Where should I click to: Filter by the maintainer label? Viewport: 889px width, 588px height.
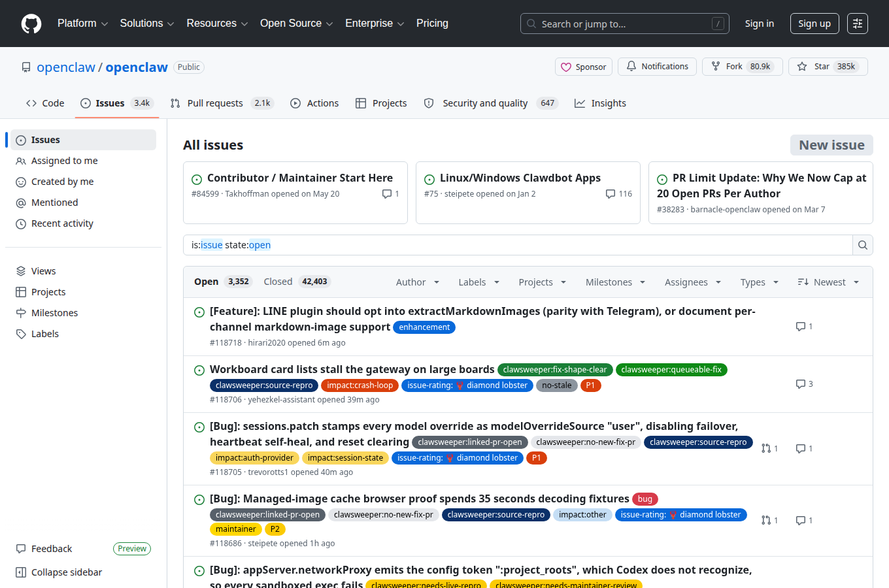point(236,529)
